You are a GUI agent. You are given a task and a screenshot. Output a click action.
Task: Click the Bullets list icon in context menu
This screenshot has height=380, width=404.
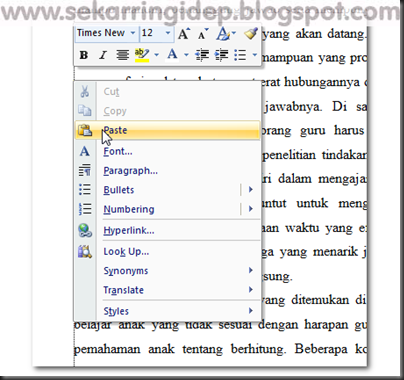point(85,189)
